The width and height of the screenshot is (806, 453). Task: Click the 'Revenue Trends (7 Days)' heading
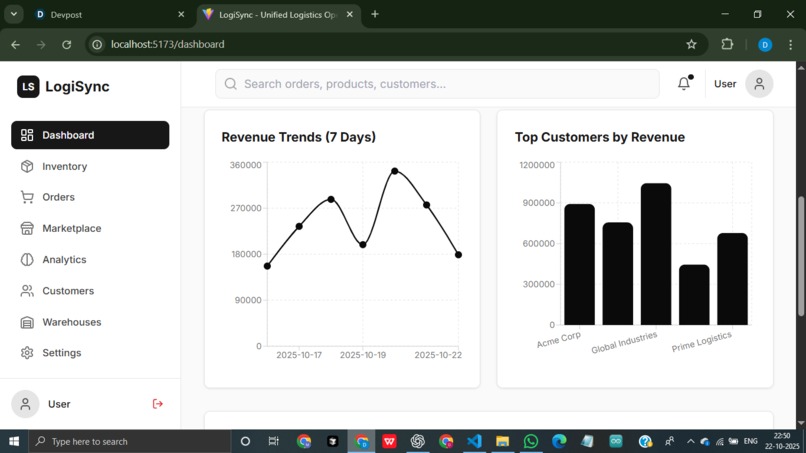click(299, 137)
